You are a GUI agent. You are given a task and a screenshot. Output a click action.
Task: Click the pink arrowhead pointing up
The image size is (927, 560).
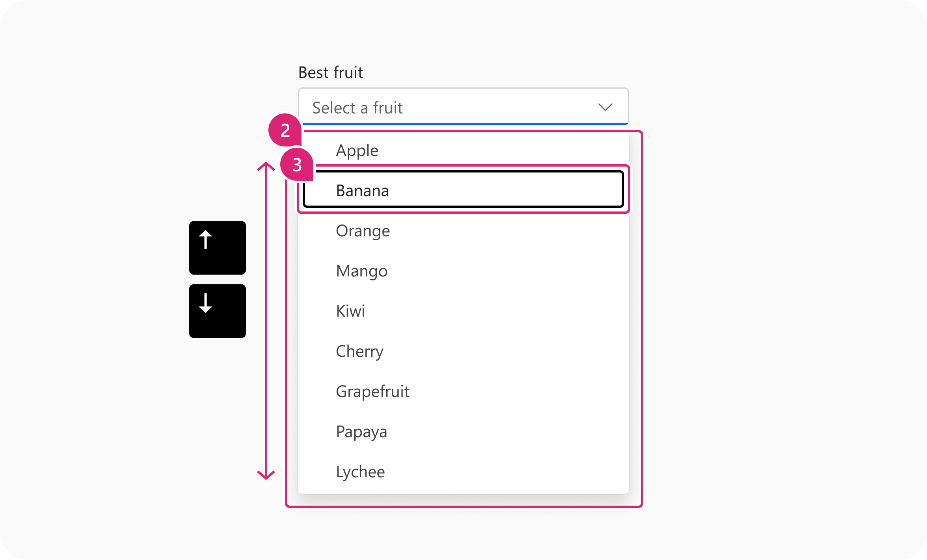pyautogui.click(x=266, y=167)
